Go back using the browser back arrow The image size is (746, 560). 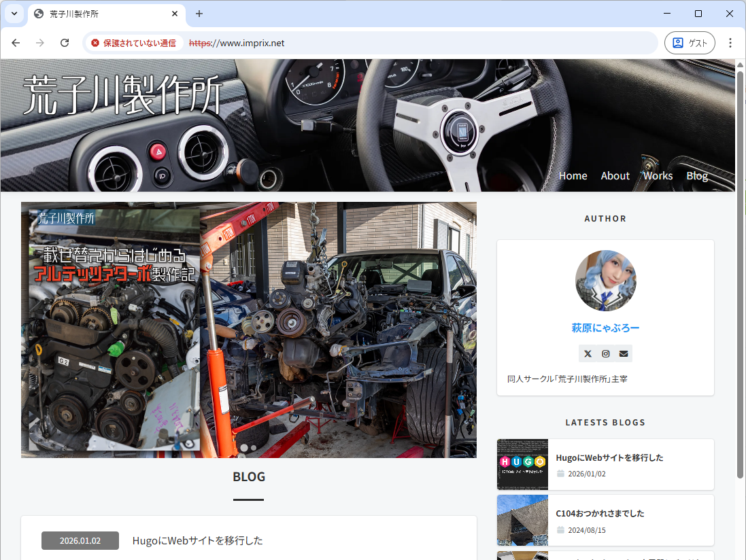point(16,43)
